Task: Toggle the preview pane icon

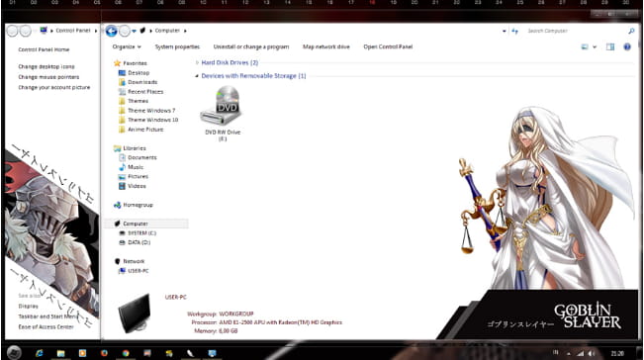Action: (610, 46)
